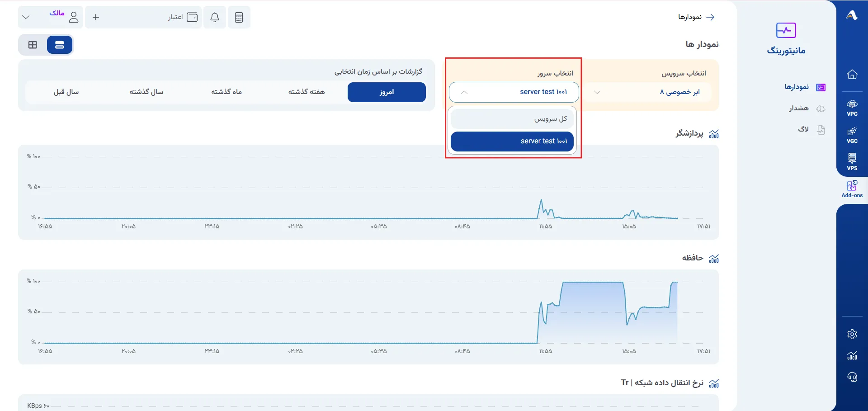Image resolution: width=868 pixels, height=411 pixels.
Task: Click the company logo at top right
Action: (x=852, y=15)
